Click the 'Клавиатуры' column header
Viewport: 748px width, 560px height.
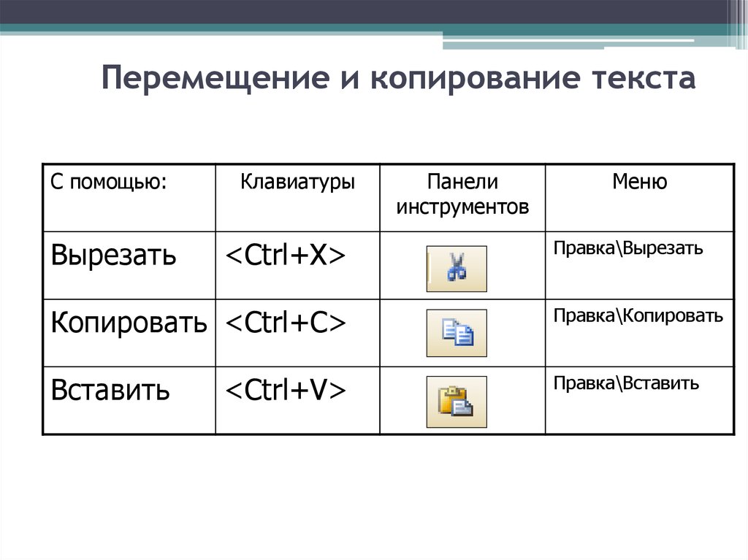coord(298,198)
